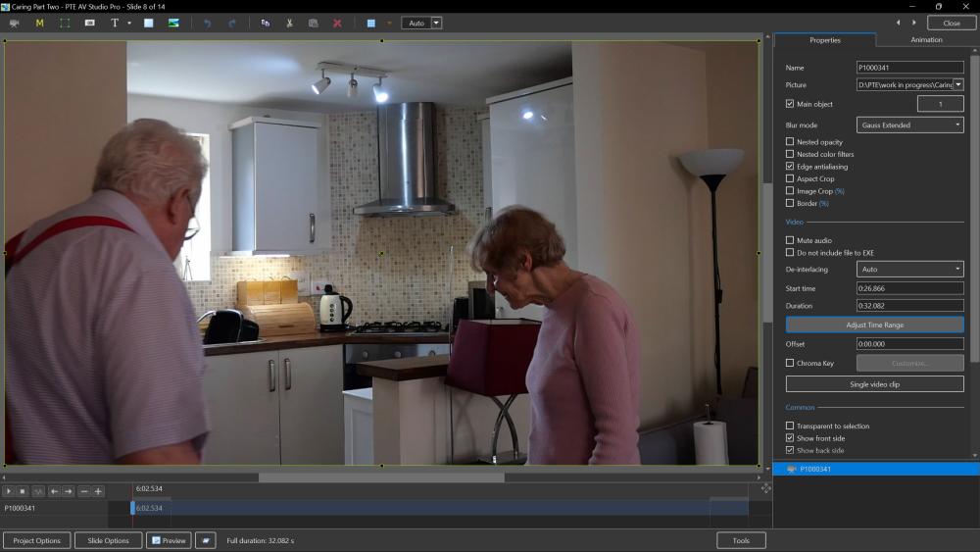This screenshot has width=980, height=552.
Task: Click the scissors Cut icon
Action: (x=289, y=23)
